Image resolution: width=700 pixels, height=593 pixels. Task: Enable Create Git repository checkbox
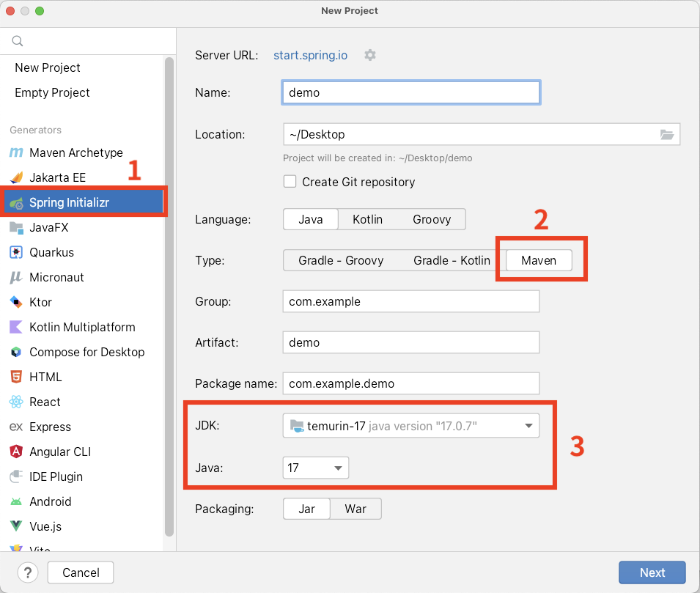[290, 182]
